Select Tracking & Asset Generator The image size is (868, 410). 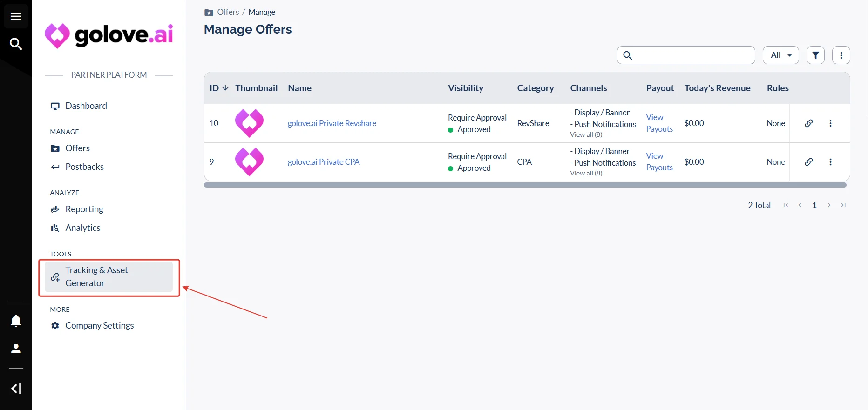(109, 277)
